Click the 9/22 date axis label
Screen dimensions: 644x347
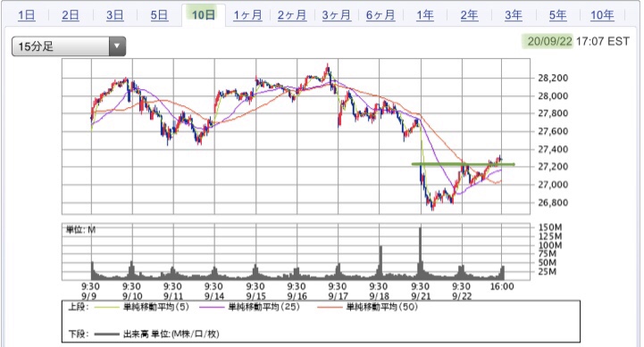[462, 296]
